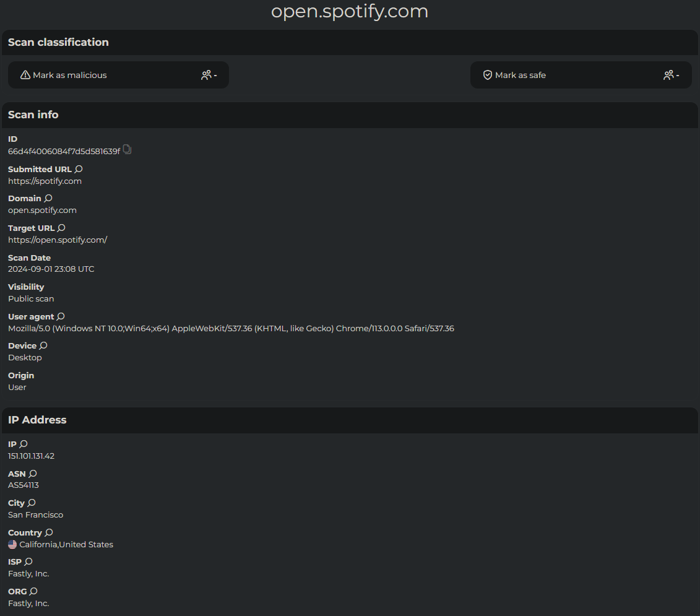Click the target URL https://open.spotify.com/
The image size is (700, 616).
pos(58,240)
